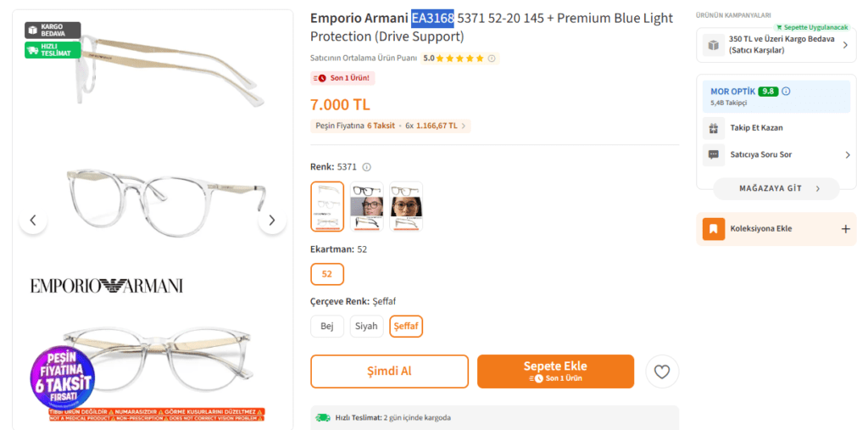
Task: Choose the 52 Ekartman size option
Action: click(327, 274)
